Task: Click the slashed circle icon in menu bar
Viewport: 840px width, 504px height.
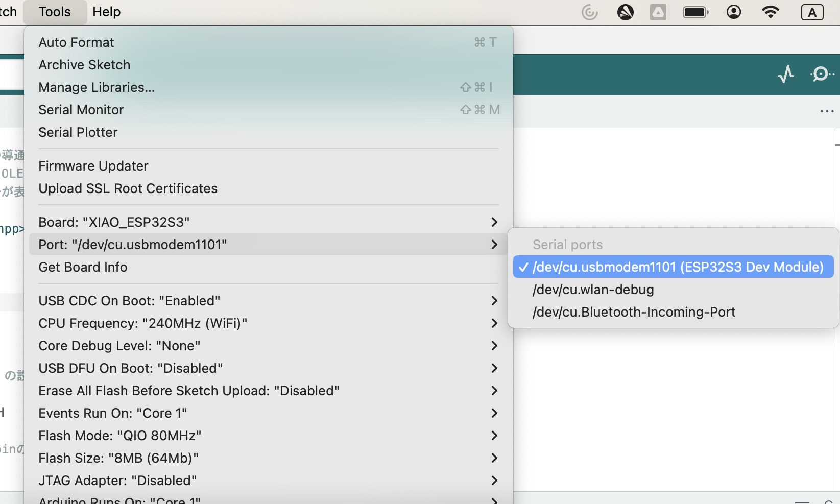Action: 625,12
